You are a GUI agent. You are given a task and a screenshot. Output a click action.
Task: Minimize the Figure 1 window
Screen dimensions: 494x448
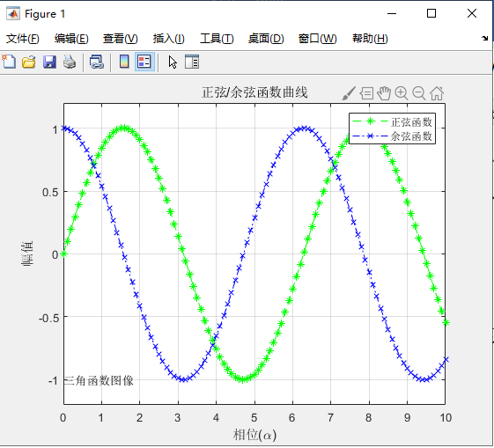tap(392, 13)
